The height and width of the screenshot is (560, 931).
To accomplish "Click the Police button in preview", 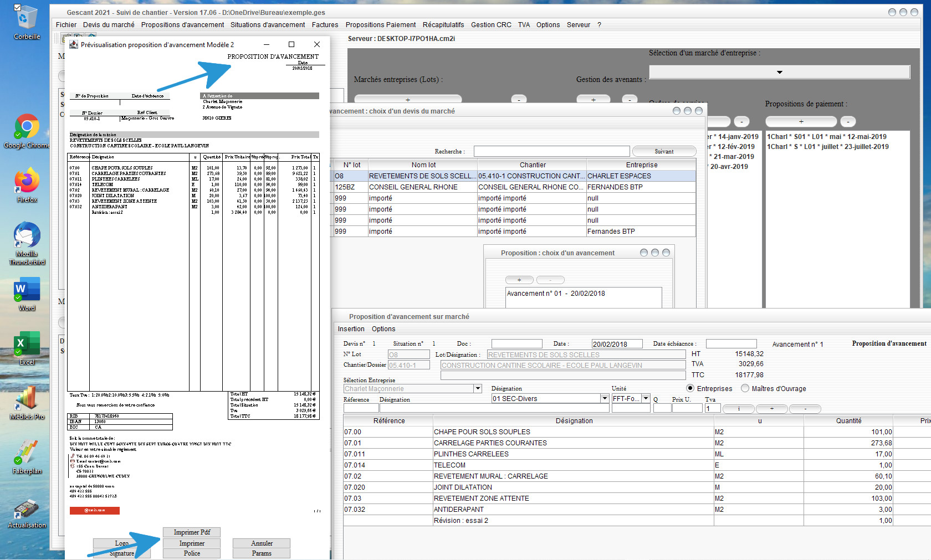I will (192, 553).
